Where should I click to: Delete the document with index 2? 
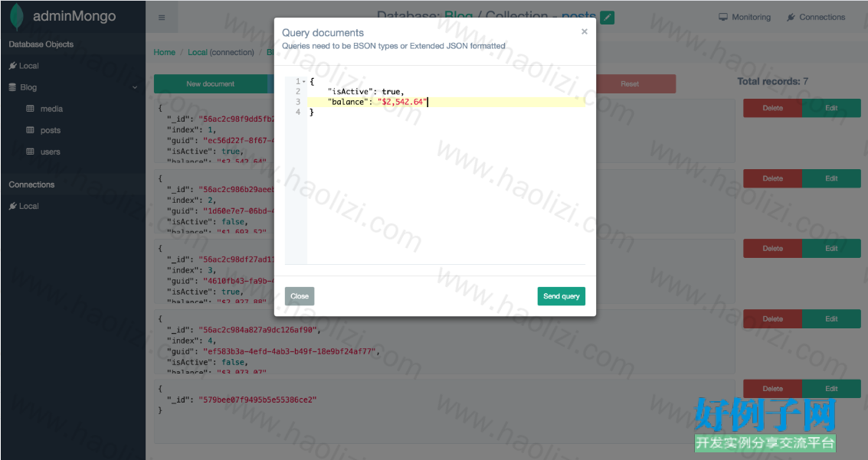click(773, 178)
